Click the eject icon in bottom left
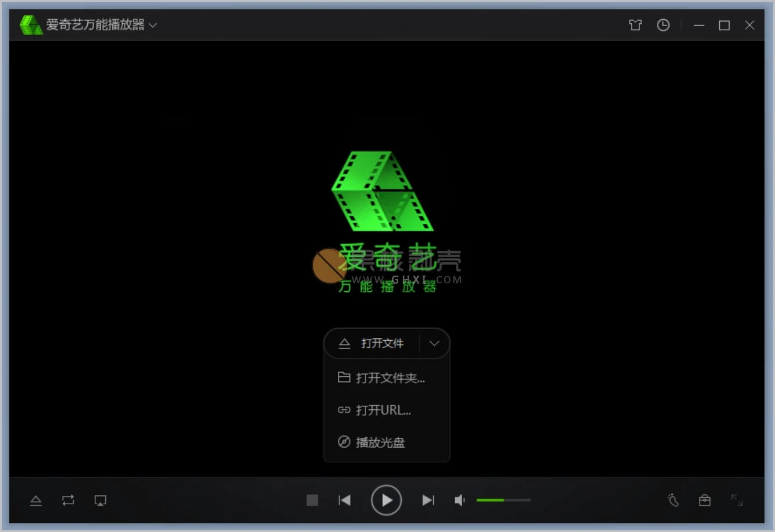The width and height of the screenshot is (775, 532). click(x=36, y=500)
